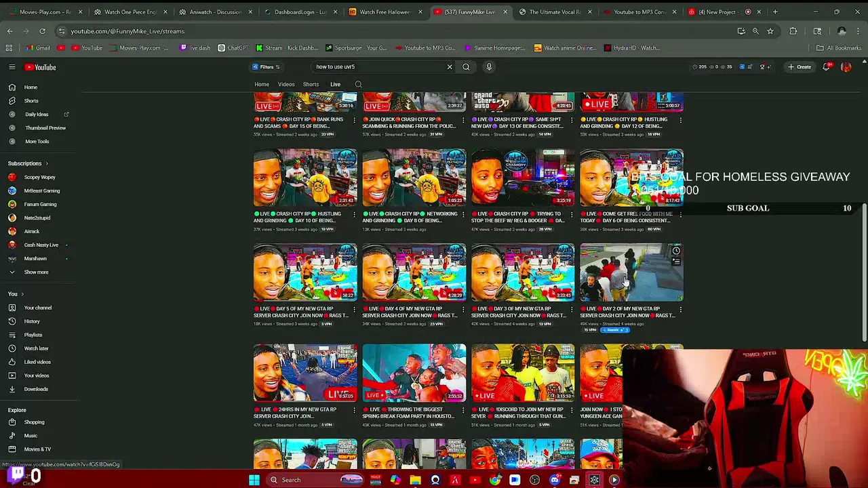This screenshot has height=488, width=868.
Task: Open the ChatGPT bookmark
Action: [233, 48]
